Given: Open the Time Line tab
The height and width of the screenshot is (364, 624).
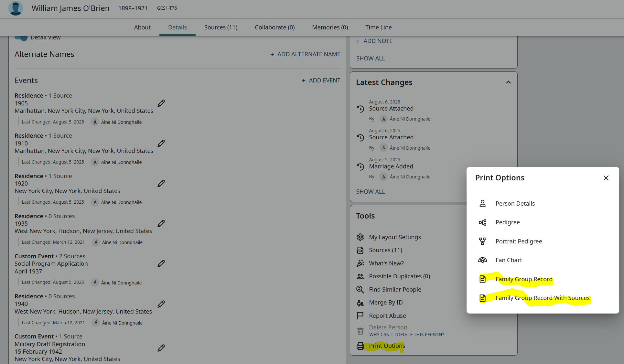Looking at the screenshot, I should pos(378,27).
